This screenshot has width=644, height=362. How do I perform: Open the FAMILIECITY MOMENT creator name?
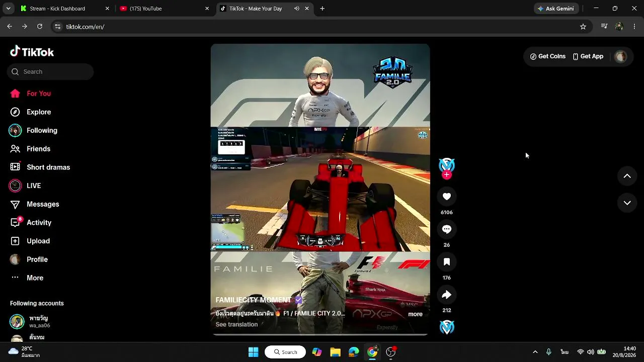pos(254,300)
